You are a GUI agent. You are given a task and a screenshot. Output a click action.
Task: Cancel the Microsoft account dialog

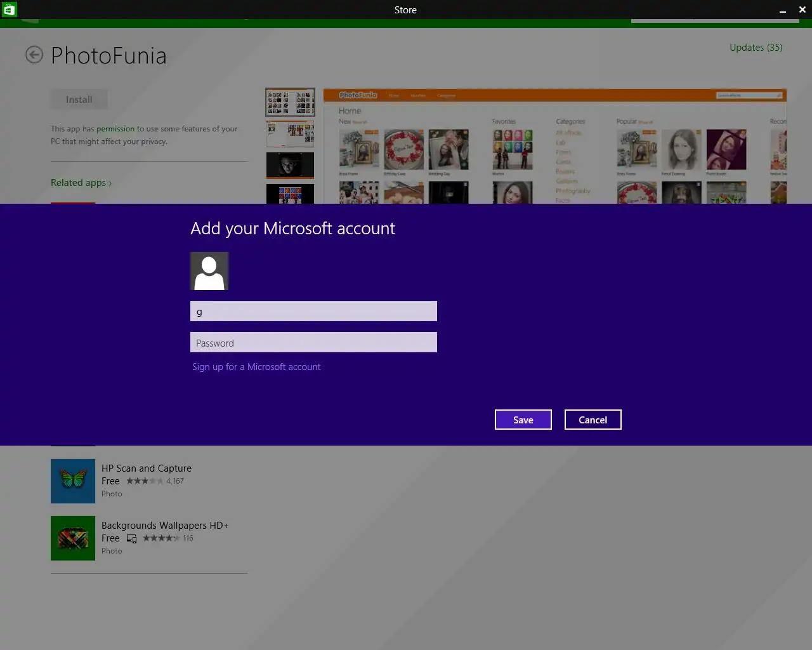tap(593, 420)
